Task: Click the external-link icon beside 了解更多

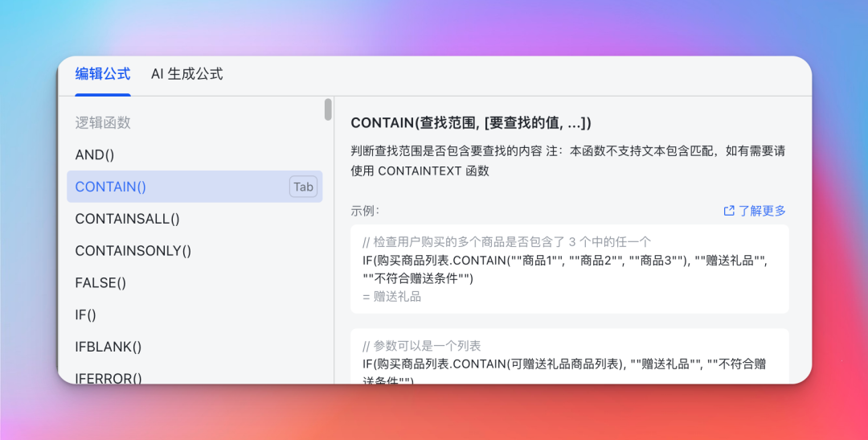Action: 729,211
